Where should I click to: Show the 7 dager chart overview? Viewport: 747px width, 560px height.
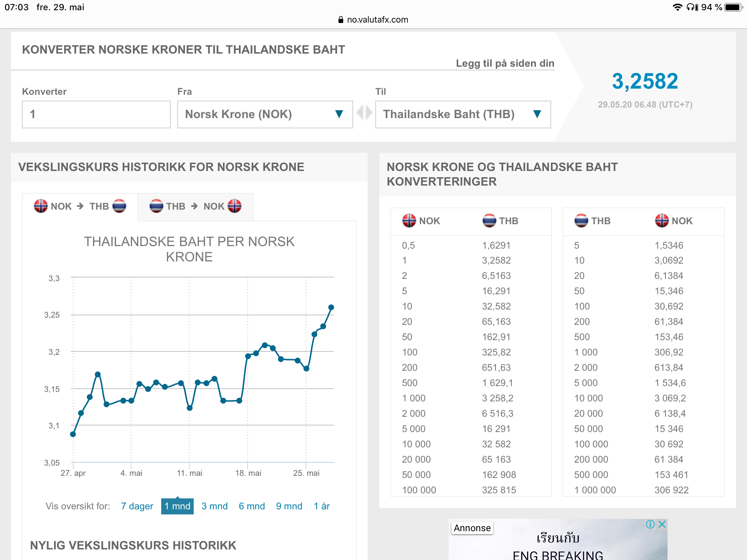pos(137,506)
